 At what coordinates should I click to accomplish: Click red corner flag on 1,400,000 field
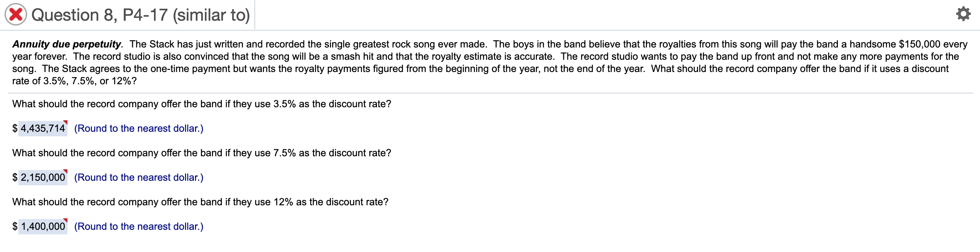point(66,220)
